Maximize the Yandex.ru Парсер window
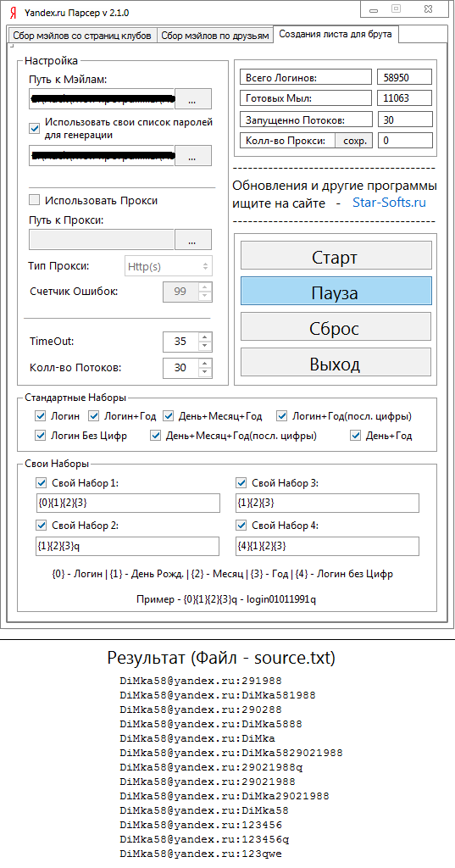Viewport: 455px width, 868px height. [x=396, y=8]
